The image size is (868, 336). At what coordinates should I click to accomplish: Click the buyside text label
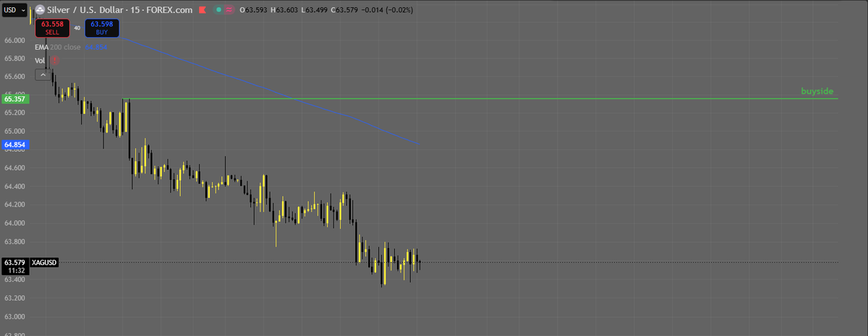tap(817, 92)
